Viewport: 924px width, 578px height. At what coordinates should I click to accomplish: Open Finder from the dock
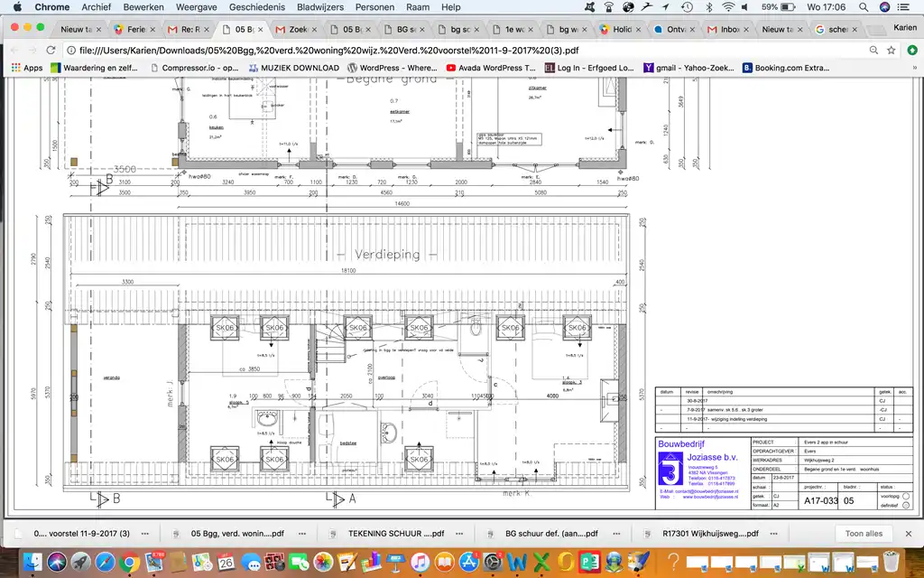point(33,563)
